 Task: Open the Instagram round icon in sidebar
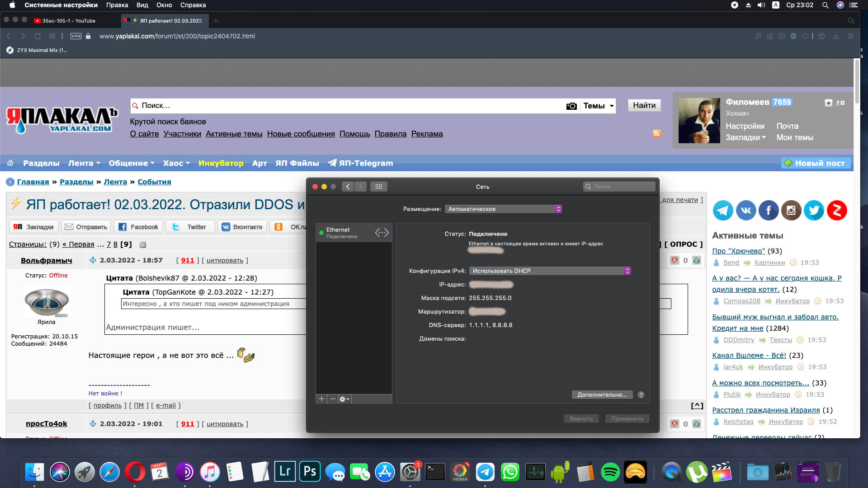tap(791, 211)
